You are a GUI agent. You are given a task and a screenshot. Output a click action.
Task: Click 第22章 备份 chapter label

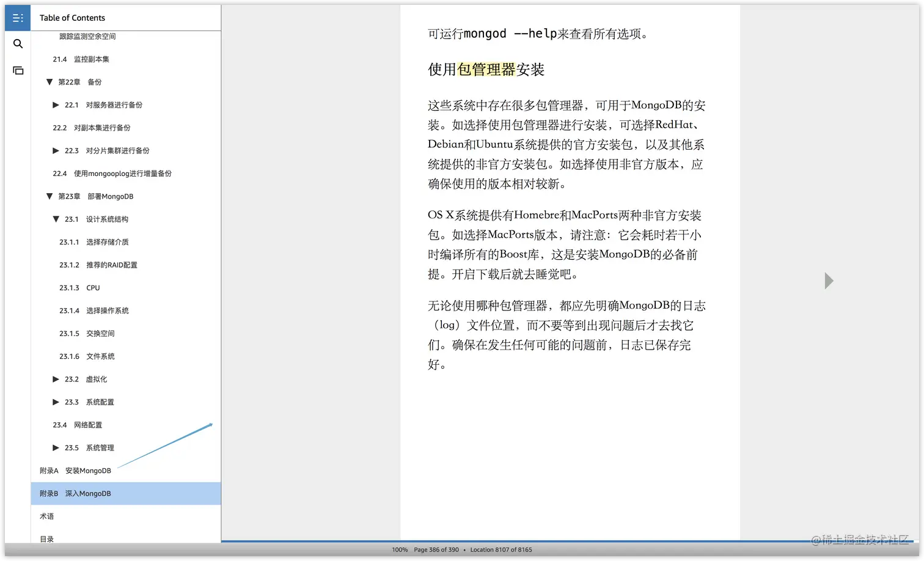(80, 82)
